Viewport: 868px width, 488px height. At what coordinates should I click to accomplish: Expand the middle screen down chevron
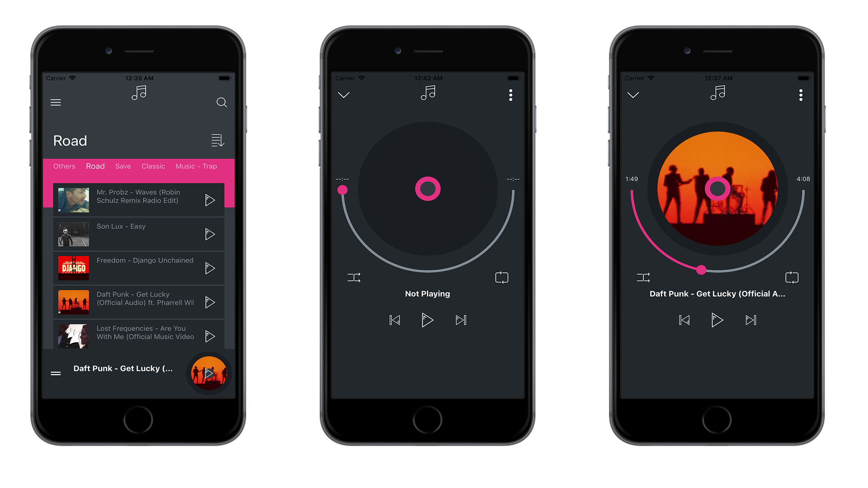point(343,95)
